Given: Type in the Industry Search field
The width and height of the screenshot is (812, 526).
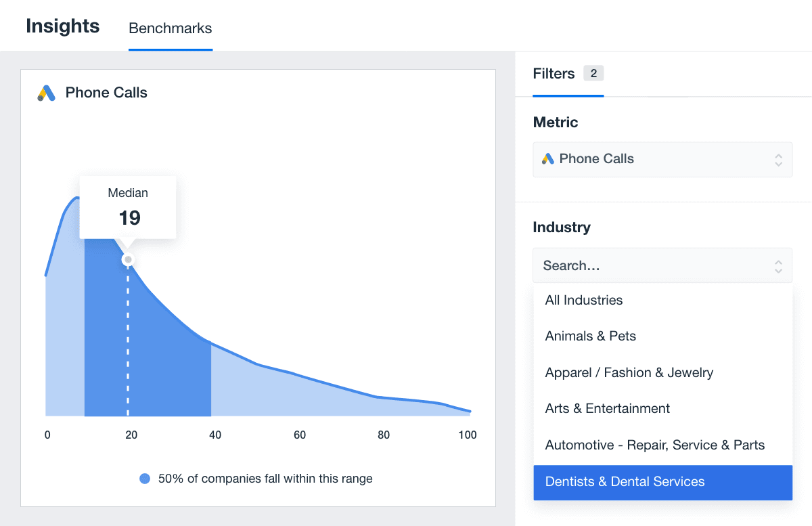Looking at the screenshot, I should pyautogui.click(x=650, y=266).
